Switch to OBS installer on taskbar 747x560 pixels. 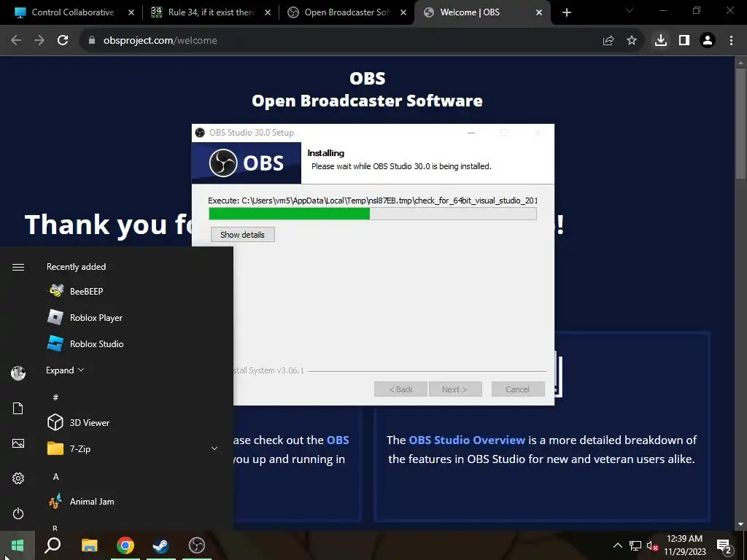click(x=196, y=545)
